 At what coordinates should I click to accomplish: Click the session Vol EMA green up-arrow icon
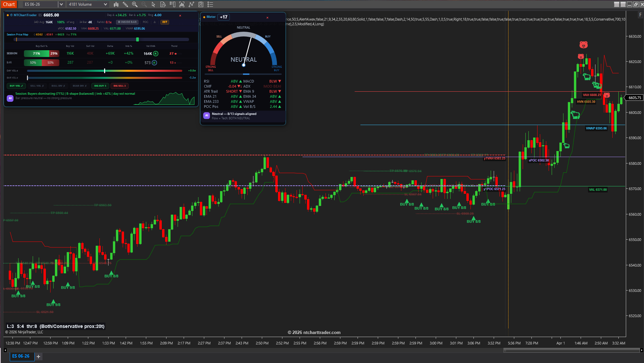pyautogui.click(x=156, y=54)
